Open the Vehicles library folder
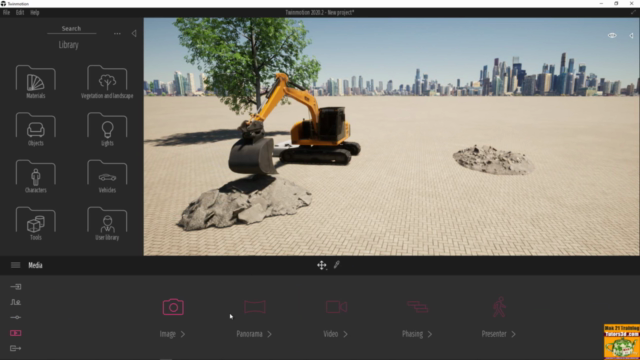 pos(107,176)
